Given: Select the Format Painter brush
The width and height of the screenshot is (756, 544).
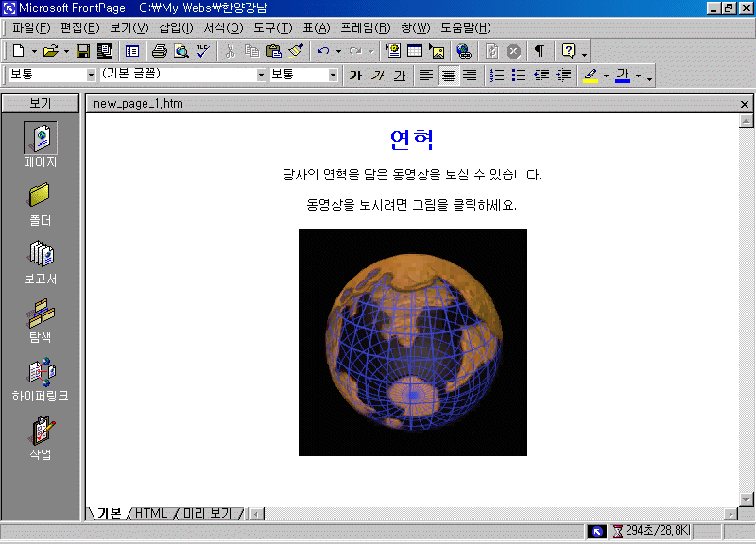Looking at the screenshot, I should (x=296, y=51).
